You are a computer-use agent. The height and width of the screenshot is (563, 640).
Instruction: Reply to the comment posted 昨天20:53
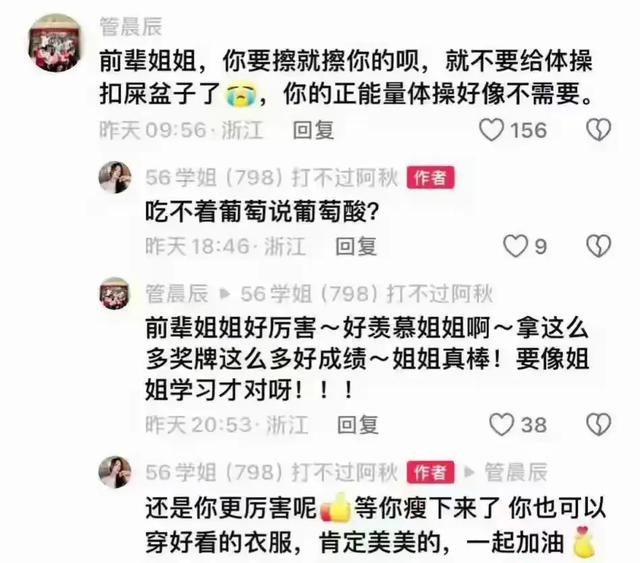point(358,425)
